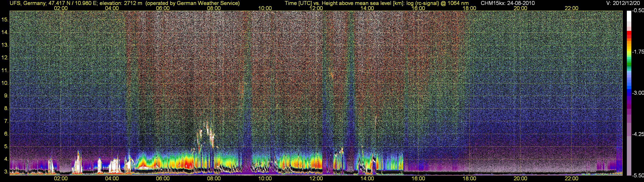Click the colorbar value -3.00
This screenshot has width=644, height=182.
[638, 93]
